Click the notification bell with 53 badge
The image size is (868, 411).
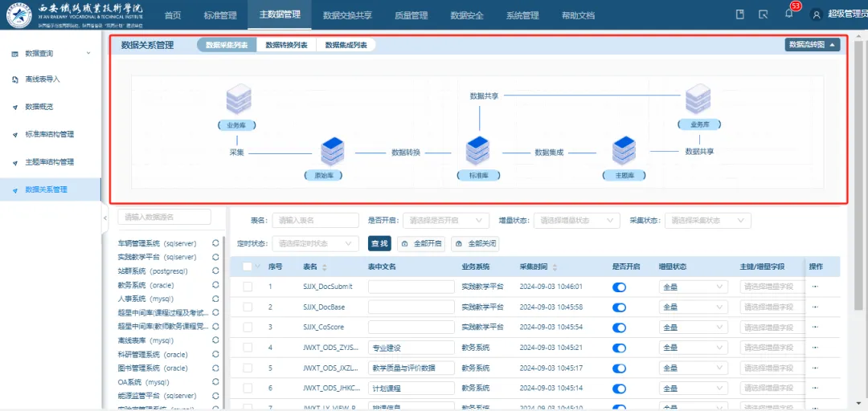tap(788, 14)
